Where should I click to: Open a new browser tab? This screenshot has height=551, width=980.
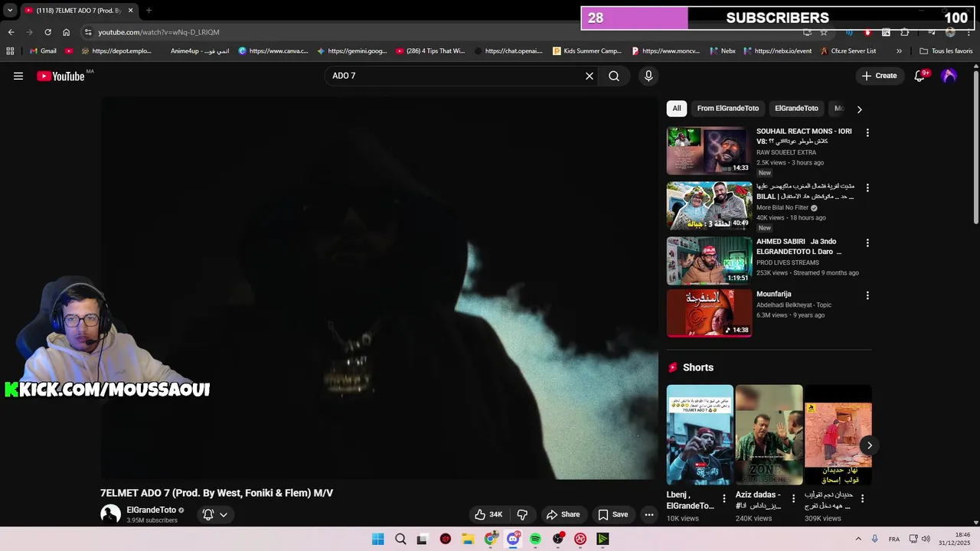tap(149, 10)
